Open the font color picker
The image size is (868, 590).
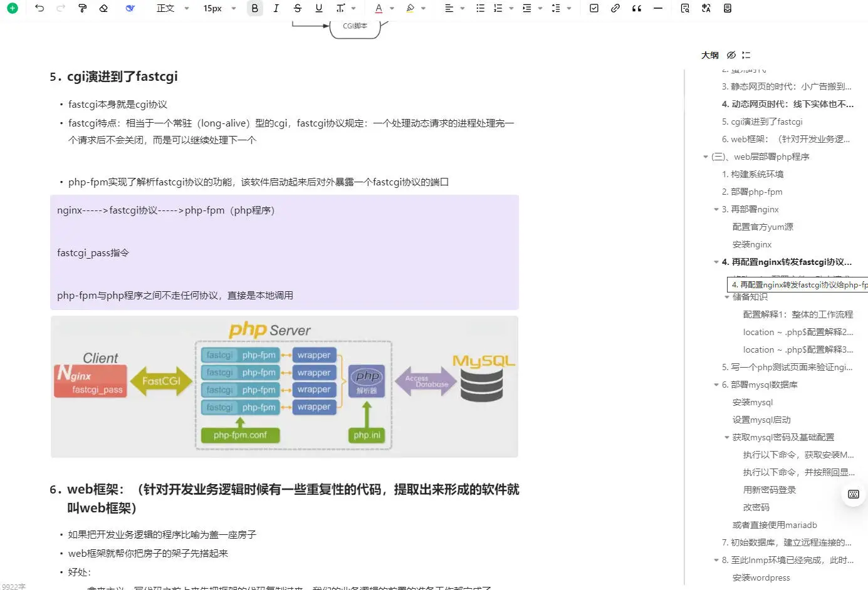tap(379, 8)
